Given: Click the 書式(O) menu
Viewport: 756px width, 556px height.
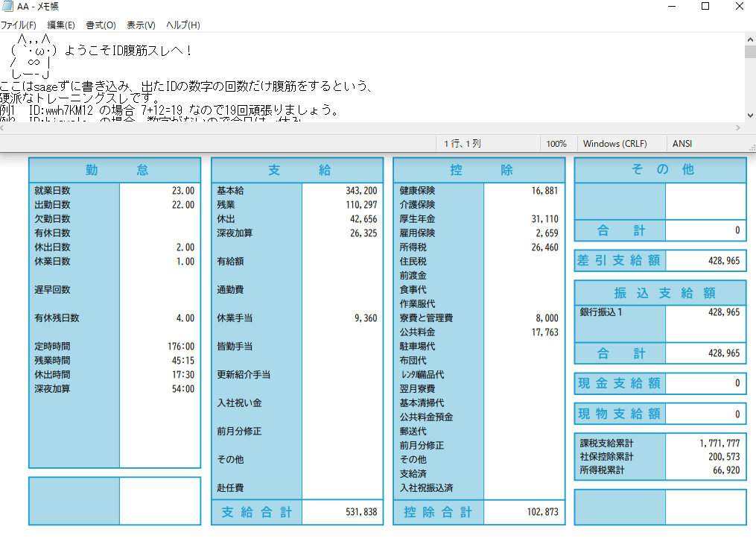Looking at the screenshot, I should pyautogui.click(x=101, y=25).
